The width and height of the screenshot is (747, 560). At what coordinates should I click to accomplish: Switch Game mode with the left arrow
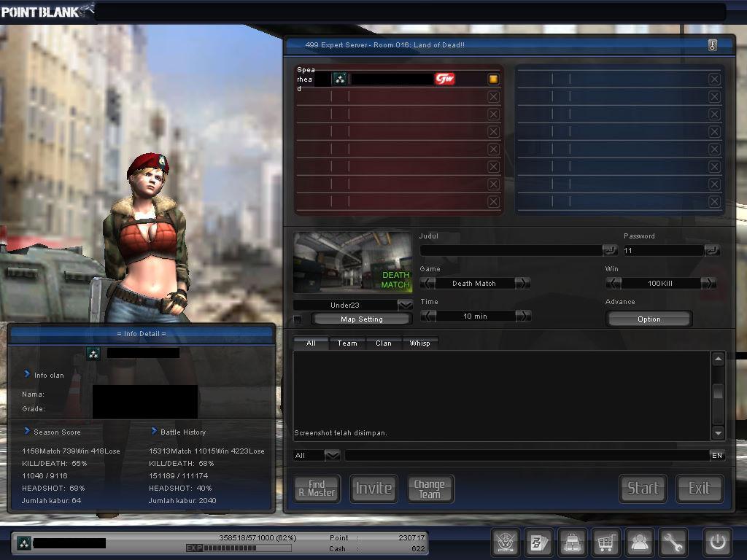(x=427, y=284)
